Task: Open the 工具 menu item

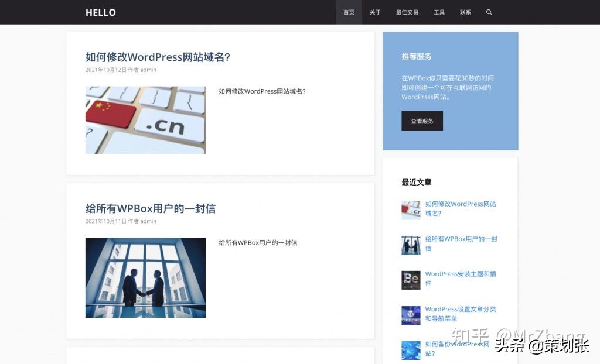Action: point(439,12)
